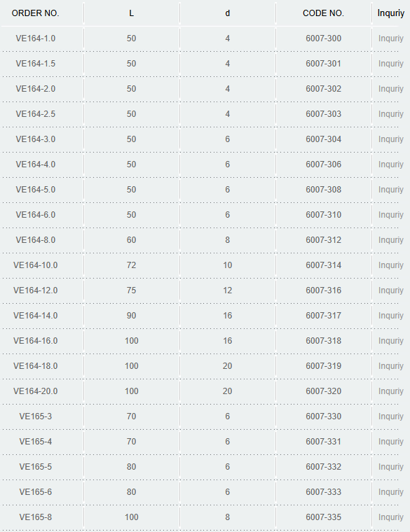This screenshot has width=410, height=532.
Task: Follow the Inquriy link for code 6007-318
Action: pyautogui.click(x=390, y=341)
